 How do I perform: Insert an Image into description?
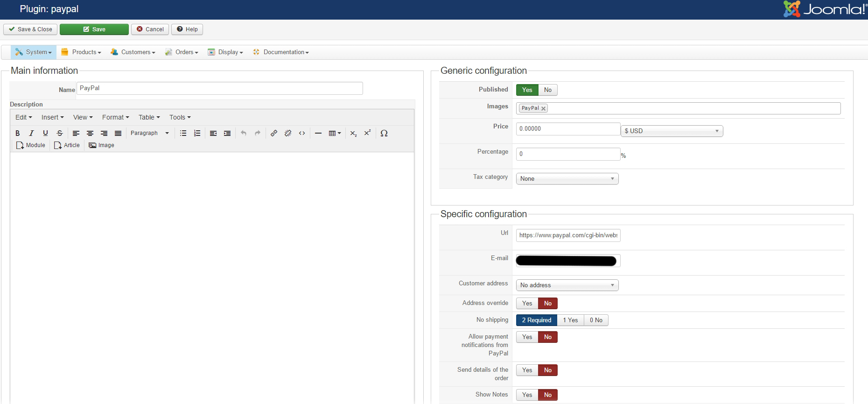pos(102,145)
